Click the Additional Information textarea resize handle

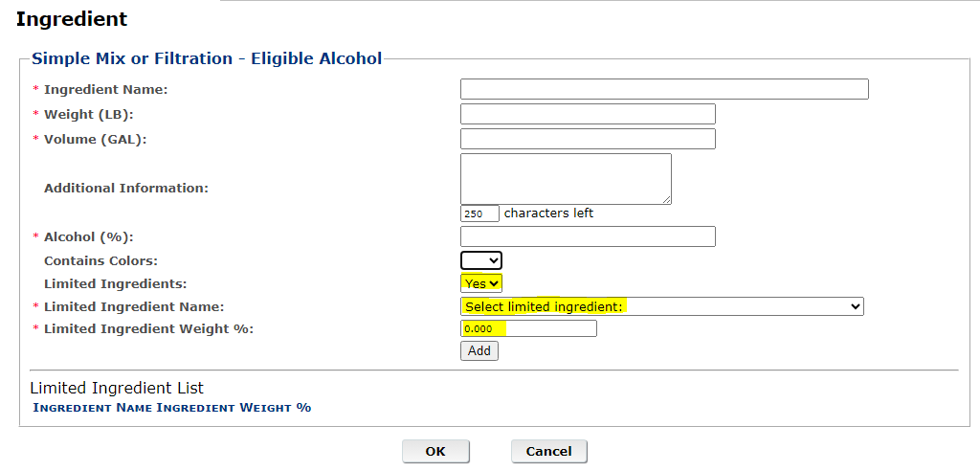(667, 200)
